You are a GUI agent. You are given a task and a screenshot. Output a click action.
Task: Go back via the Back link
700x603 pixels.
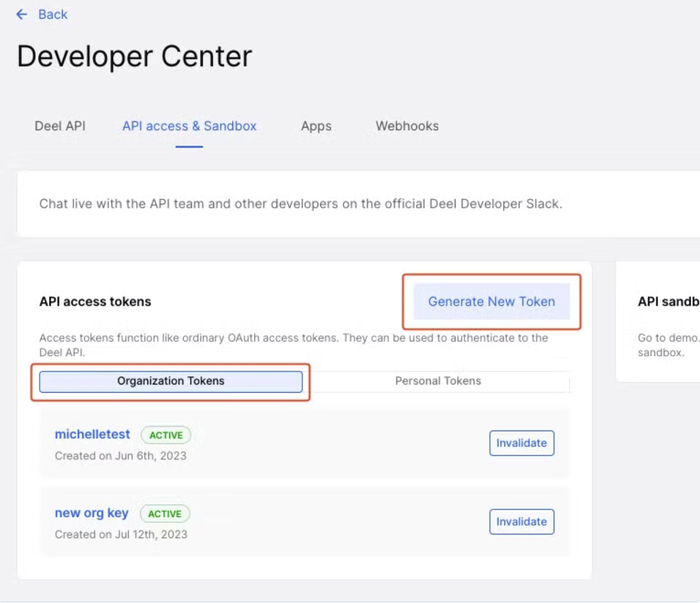click(53, 14)
